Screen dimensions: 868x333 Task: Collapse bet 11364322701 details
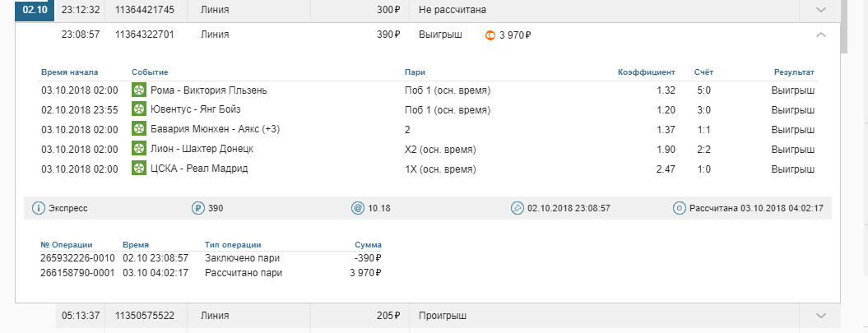[x=821, y=35]
